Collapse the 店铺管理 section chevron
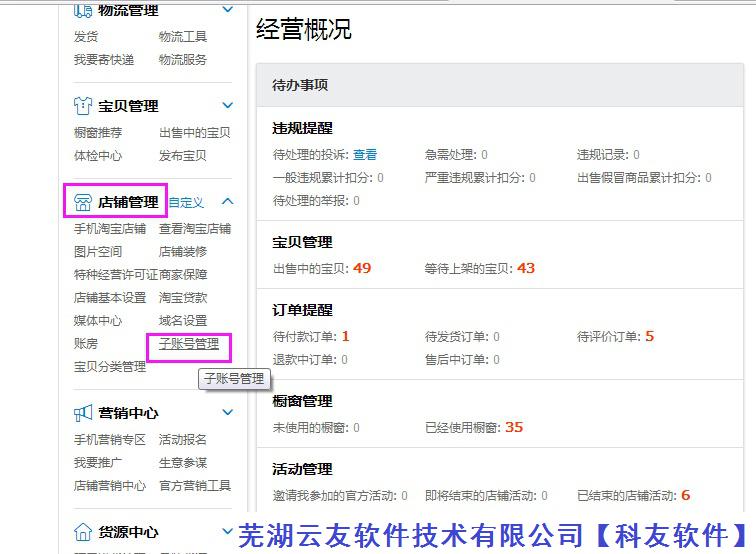 click(228, 201)
